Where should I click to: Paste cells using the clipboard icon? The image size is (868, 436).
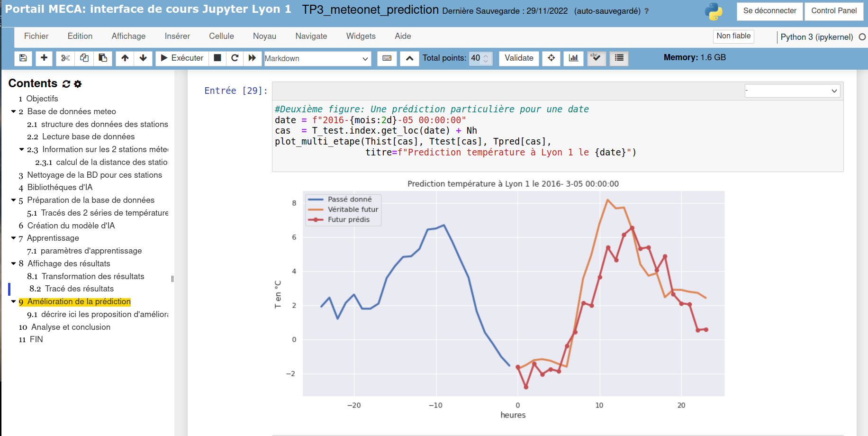pyautogui.click(x=103, y=58)
